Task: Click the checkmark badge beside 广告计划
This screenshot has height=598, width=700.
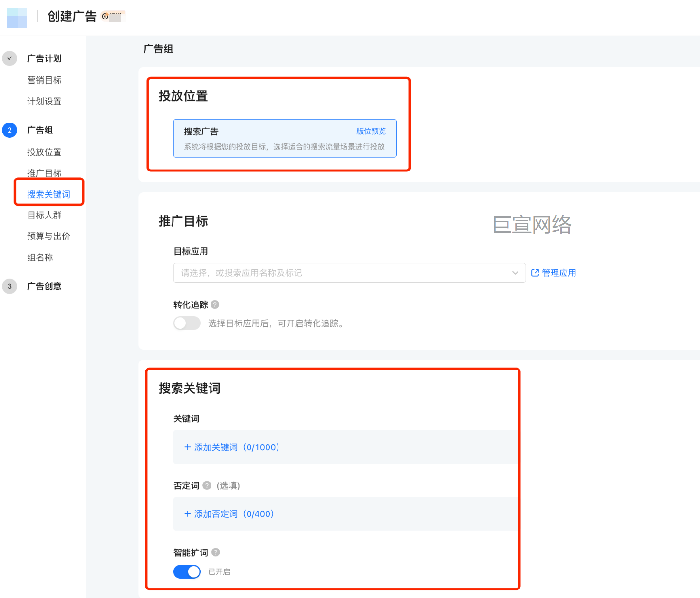Action: [10, 58]
